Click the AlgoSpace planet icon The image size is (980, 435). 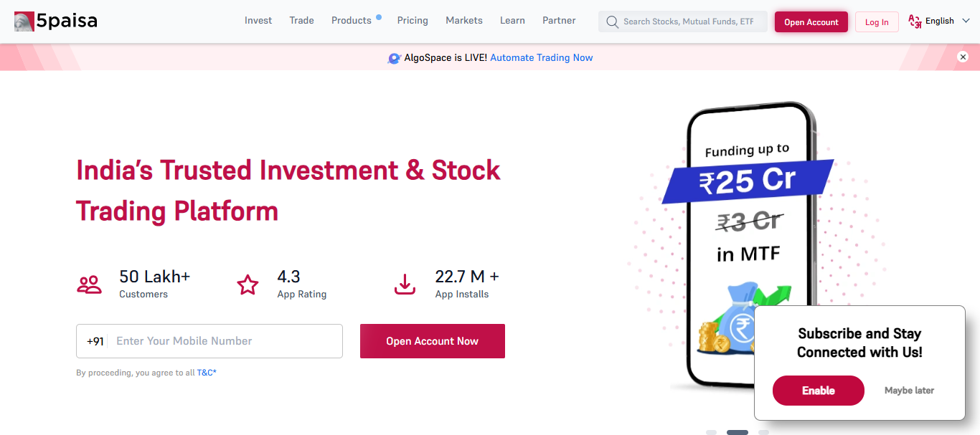pos(394,58)
